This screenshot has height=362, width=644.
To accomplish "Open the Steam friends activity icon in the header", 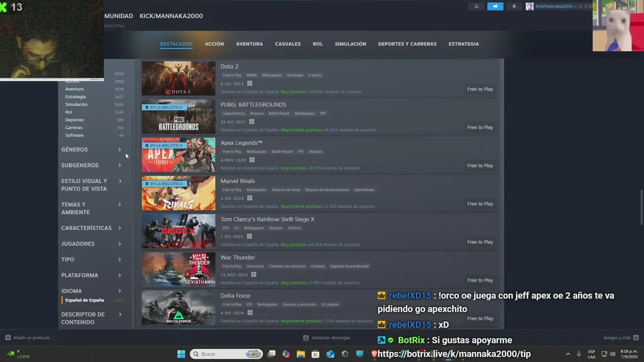I will 476,6.
